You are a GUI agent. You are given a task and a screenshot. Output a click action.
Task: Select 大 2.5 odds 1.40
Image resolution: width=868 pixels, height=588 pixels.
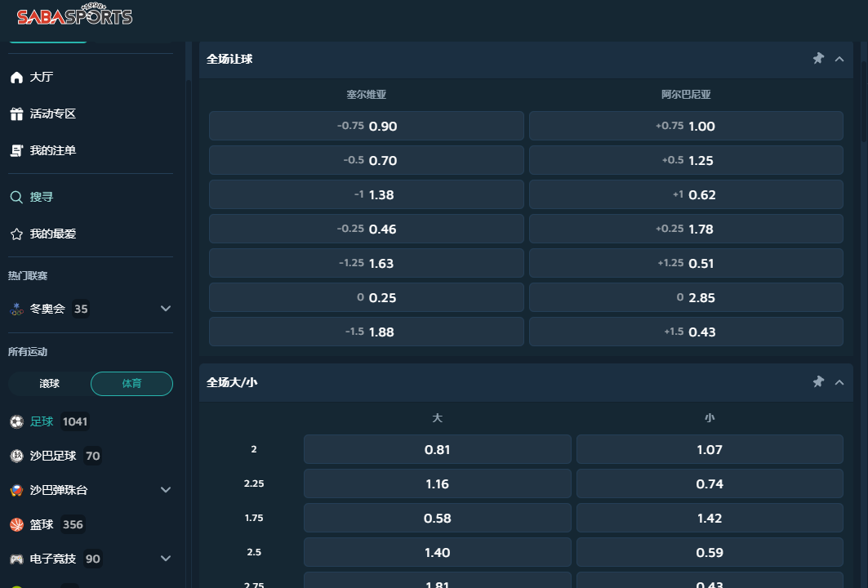click(x=437, y=553)
